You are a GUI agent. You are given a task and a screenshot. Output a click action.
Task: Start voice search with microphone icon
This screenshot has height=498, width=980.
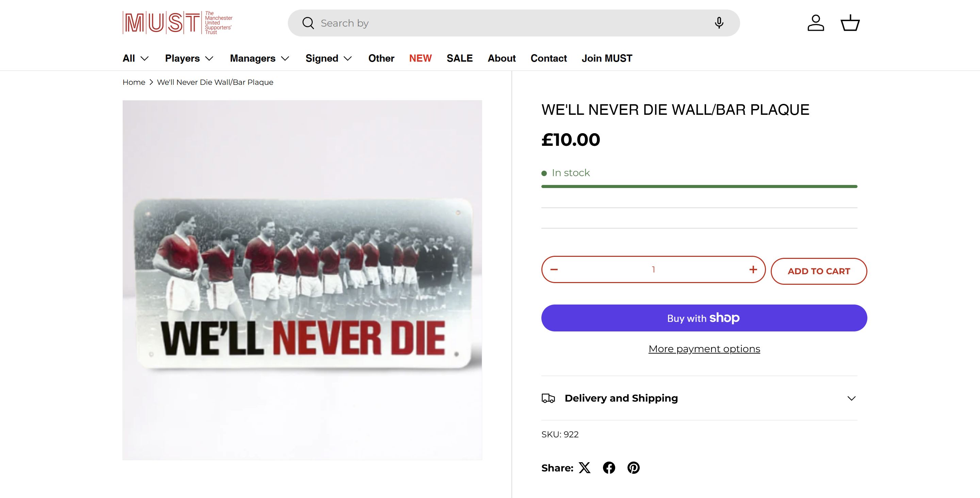pyautogui.click(x=719, y=23)
